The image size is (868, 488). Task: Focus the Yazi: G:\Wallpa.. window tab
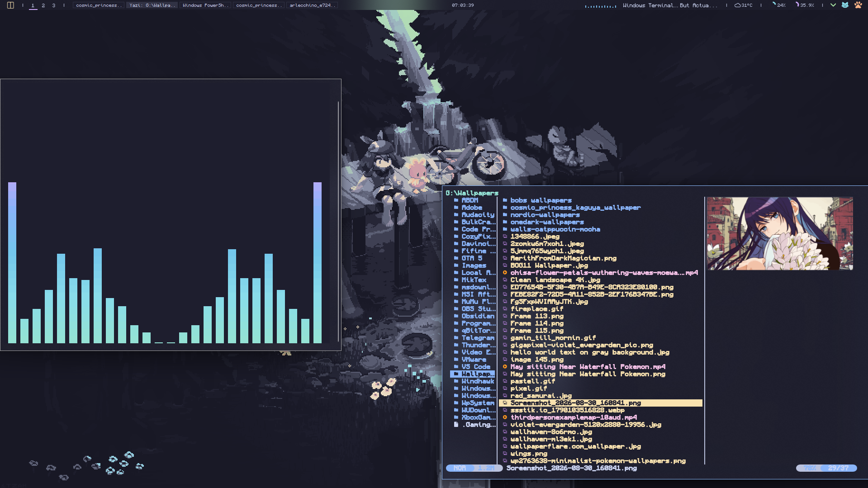151,5
